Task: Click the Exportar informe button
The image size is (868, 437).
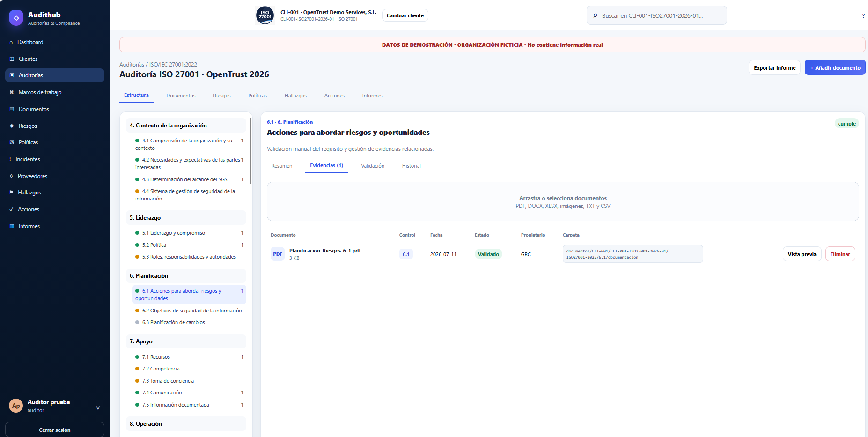Action: (x=774, y=68)
